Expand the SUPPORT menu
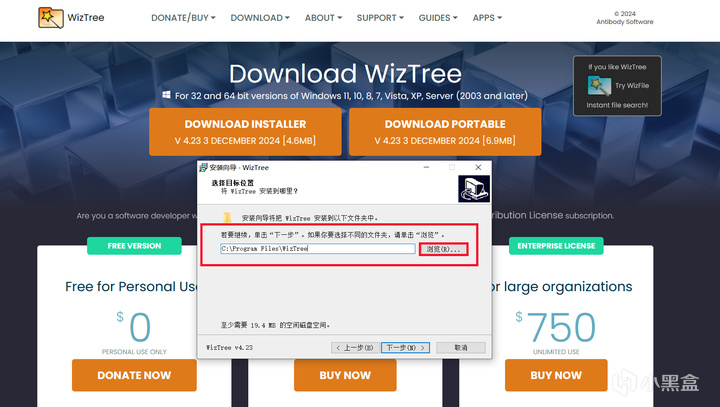This screenshot has height=407, width=720. coord(380,18)
